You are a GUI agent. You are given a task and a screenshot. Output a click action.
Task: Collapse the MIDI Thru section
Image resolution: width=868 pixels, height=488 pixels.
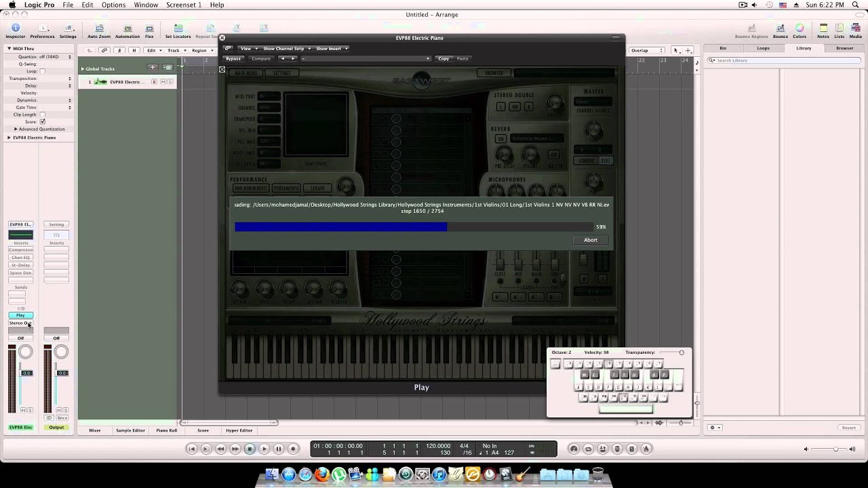pos(9,49)
